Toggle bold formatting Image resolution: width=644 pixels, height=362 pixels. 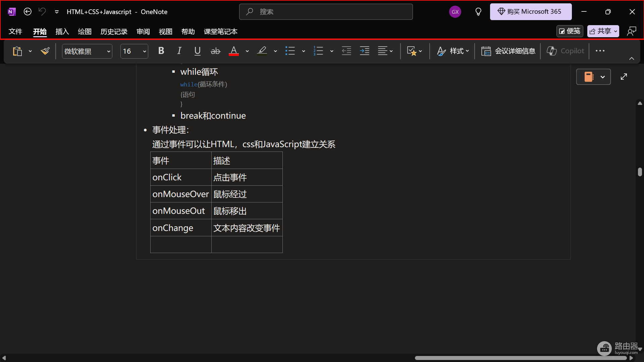click(161, 51)
